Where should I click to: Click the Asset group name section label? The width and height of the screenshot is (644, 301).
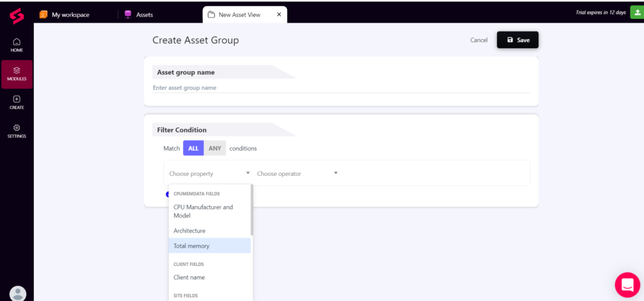(186, 72)
